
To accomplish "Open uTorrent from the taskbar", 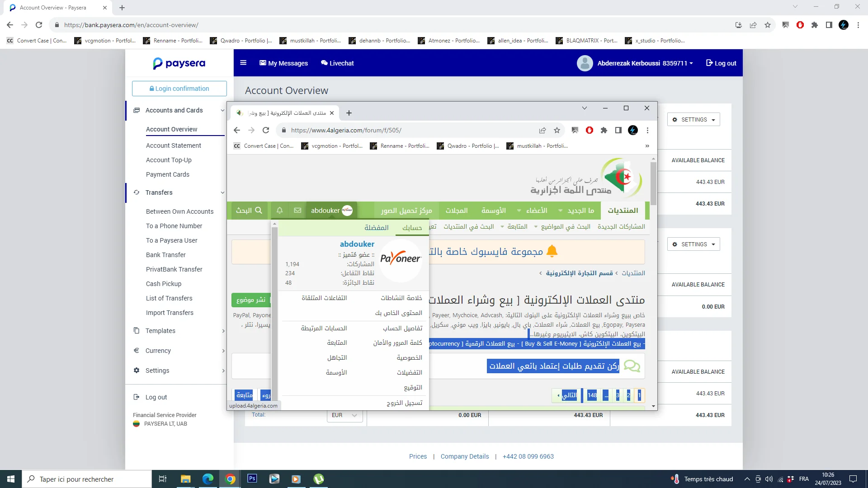I will coord(319,479).
